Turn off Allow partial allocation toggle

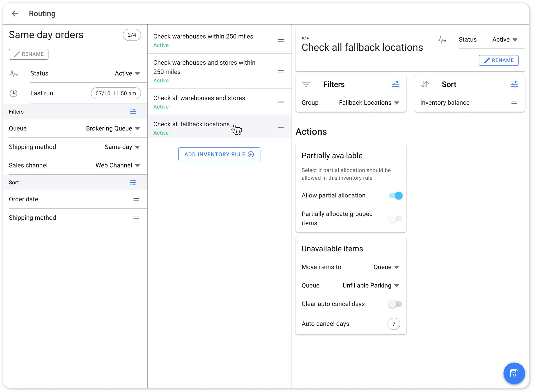pyautogui.click(x=396, y=195)
